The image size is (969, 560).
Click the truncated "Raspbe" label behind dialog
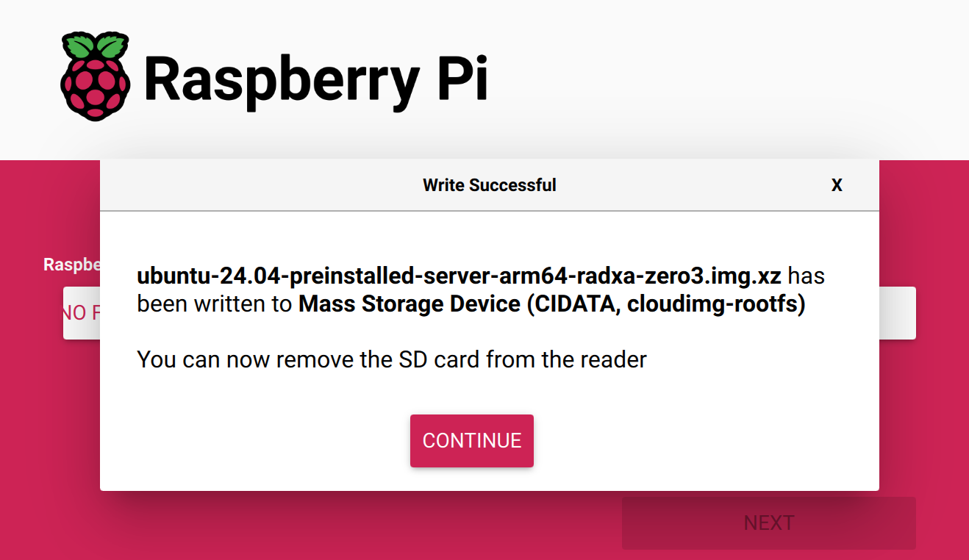point(72,265)
